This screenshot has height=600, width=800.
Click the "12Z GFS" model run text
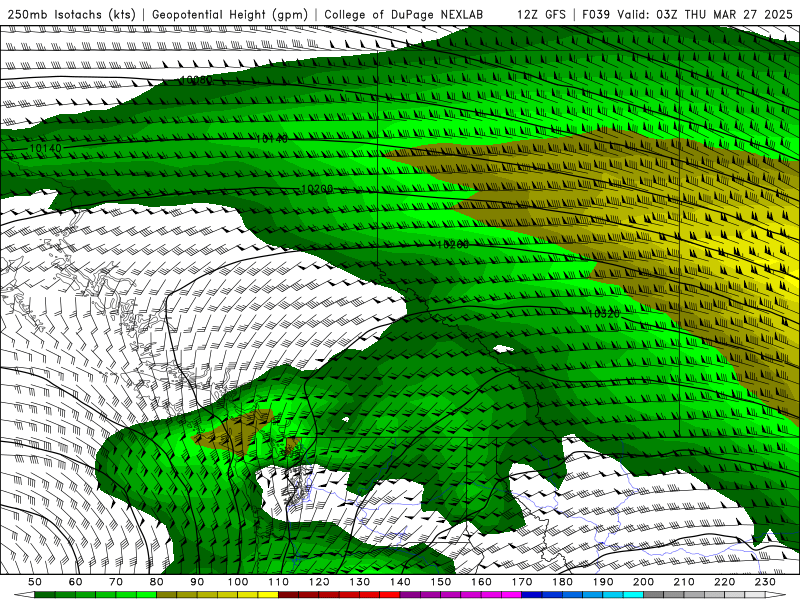tap(541, 14)
